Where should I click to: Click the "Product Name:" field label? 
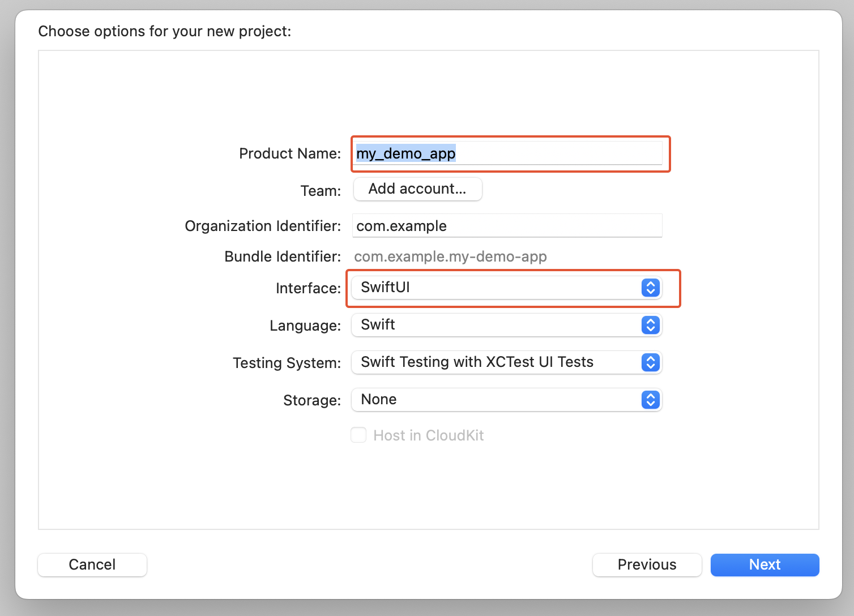[x=290, y=153]
